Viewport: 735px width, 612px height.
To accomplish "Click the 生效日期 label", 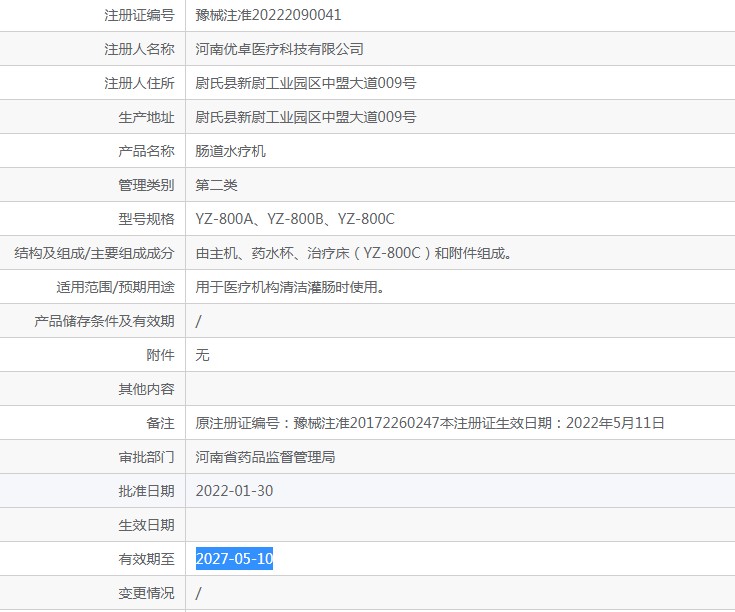I will pyautogui.click(x=146, y=525).
